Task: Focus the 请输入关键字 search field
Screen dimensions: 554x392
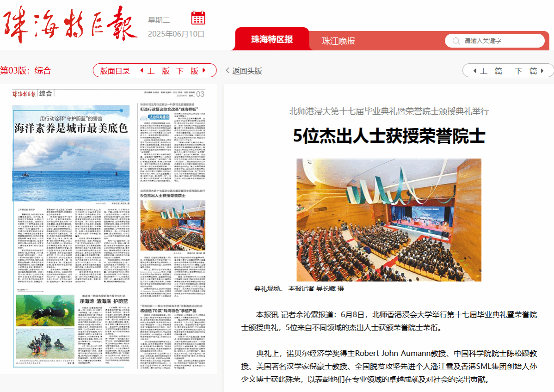Action: pos(502,41)
